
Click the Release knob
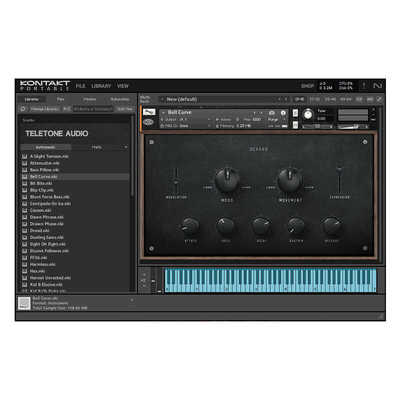331,226
